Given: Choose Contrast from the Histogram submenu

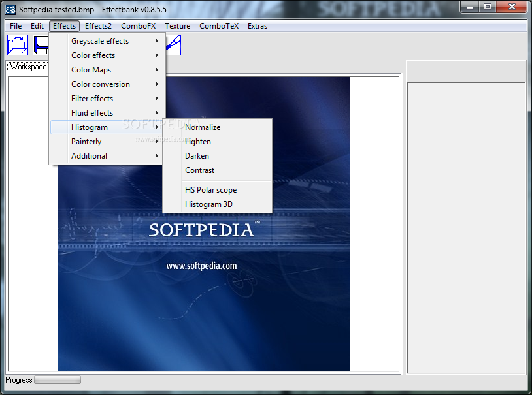Looking at the screenshot, I should (217, 170).
